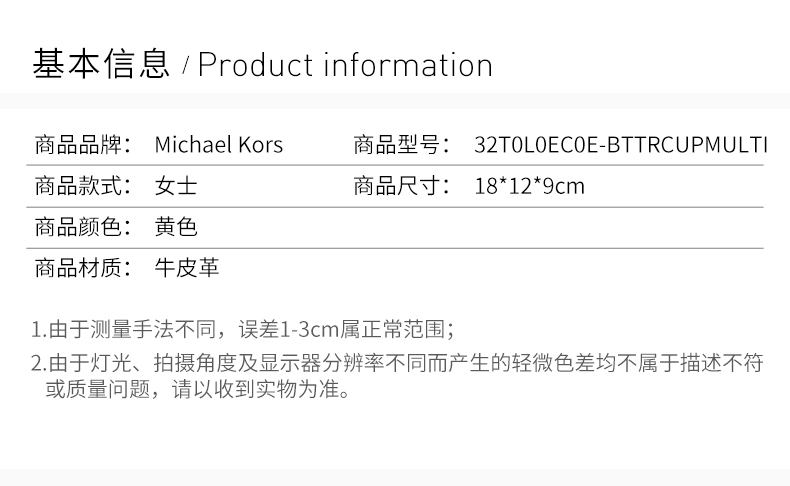Click the Michael Kors brand value

click(219, 145)
